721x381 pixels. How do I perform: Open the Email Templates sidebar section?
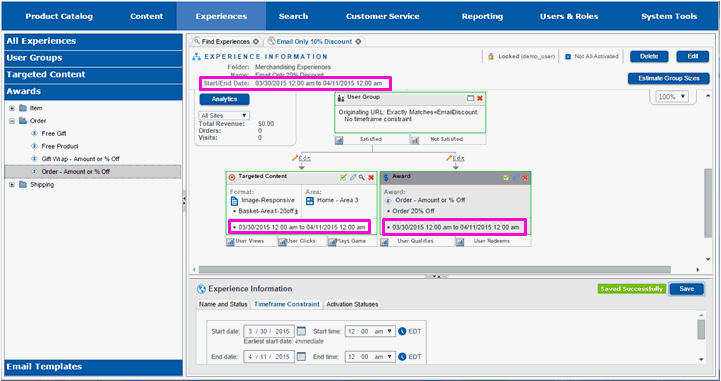[94, 367]
